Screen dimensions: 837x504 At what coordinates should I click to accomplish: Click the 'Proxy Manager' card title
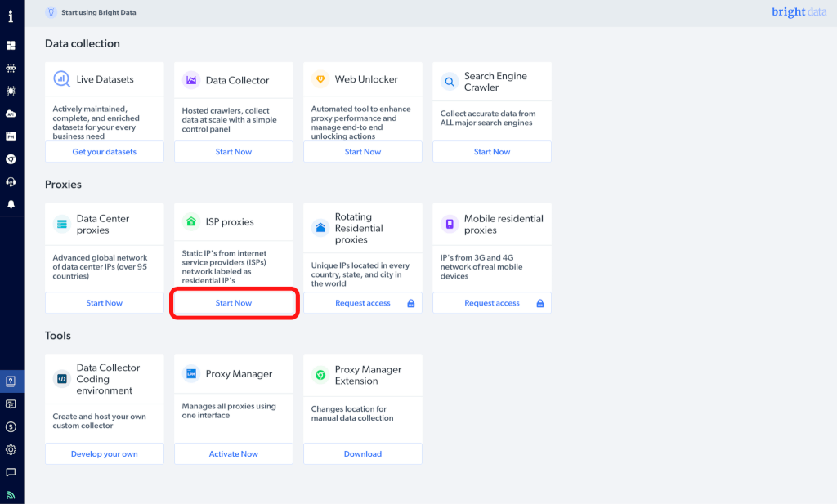click(239, 374)
